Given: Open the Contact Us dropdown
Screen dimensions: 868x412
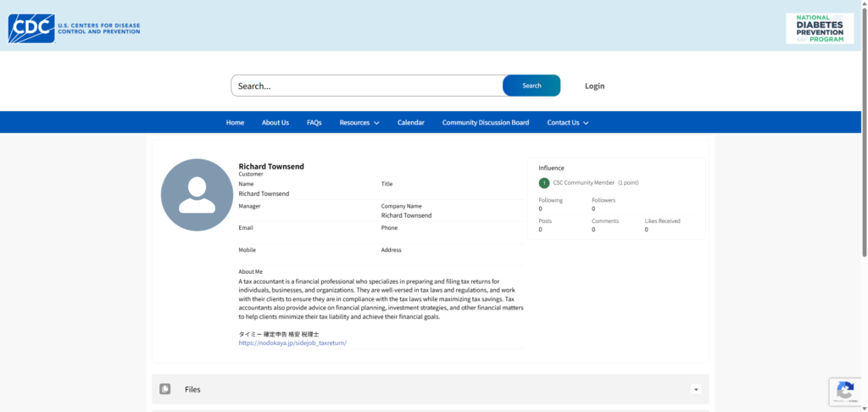Looking at the screenshot, I should 567,123.
